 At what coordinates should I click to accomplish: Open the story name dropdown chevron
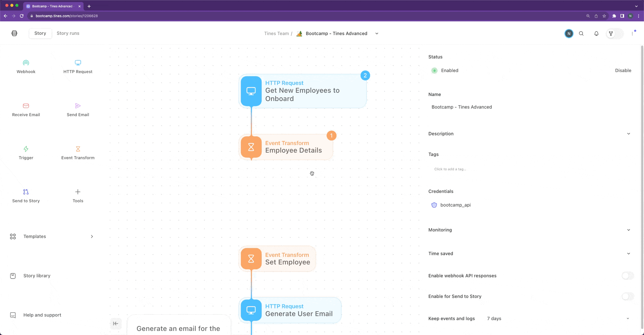click(377, 34)
